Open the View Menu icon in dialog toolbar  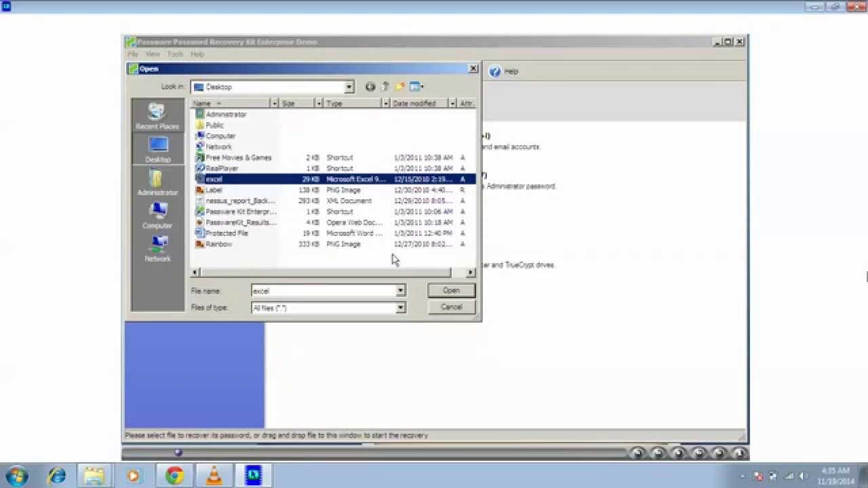pos(416,87)
